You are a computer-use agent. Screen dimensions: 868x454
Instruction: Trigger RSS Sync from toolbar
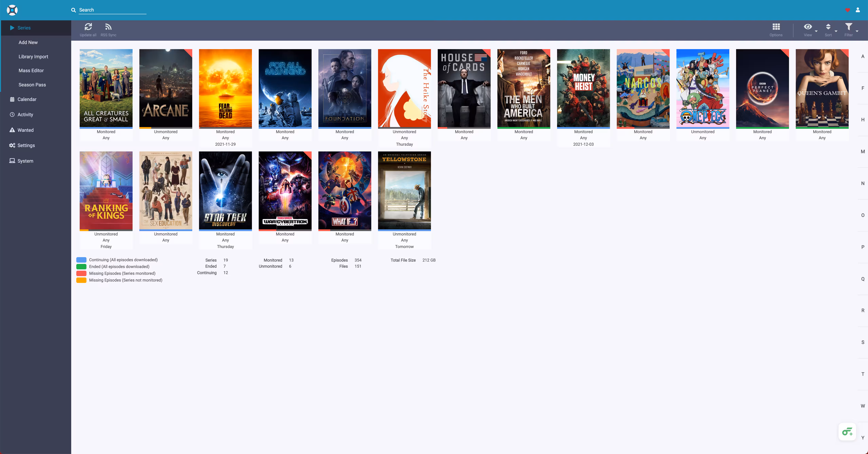(x=108, y=27)
